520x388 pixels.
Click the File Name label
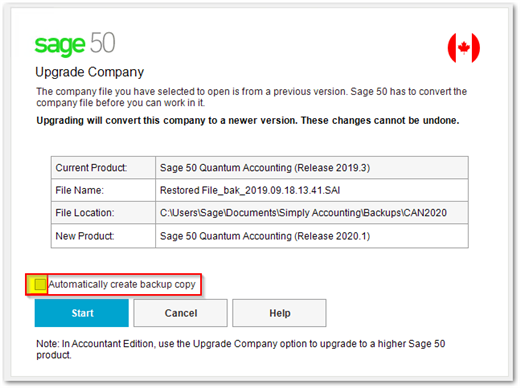[80, 190]
